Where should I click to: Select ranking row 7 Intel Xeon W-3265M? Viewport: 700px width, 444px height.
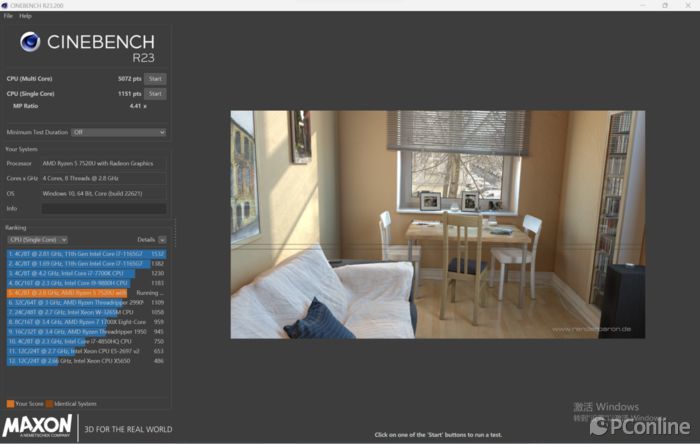click(x=86, y=312)
